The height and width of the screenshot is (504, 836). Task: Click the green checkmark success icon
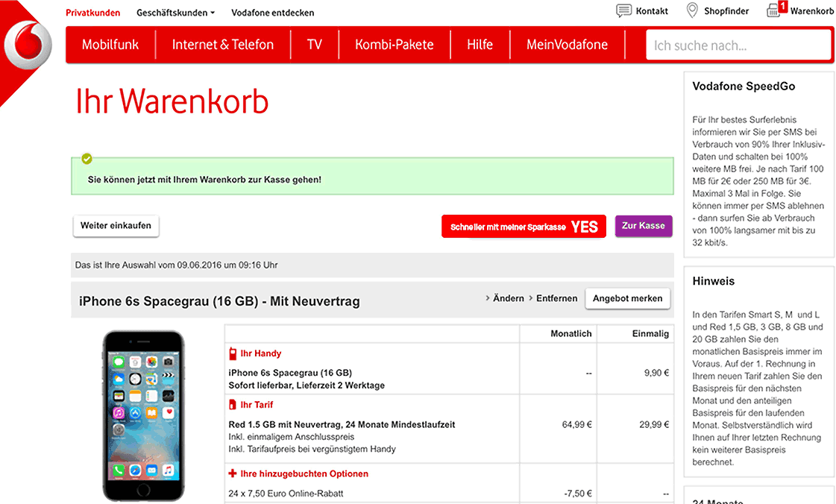point(87,159)
